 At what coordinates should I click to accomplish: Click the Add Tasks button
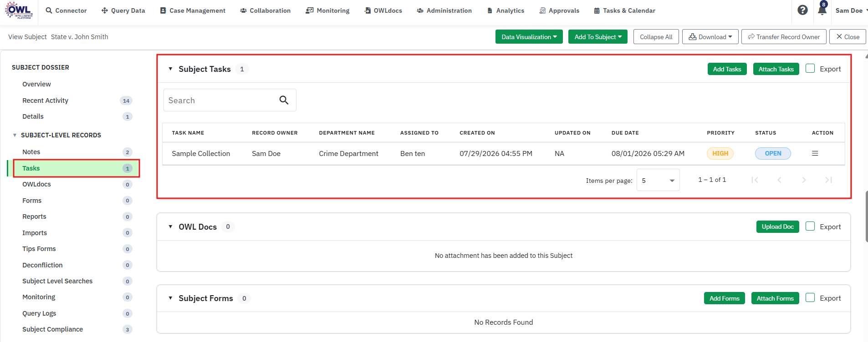(x=727, y=69)
